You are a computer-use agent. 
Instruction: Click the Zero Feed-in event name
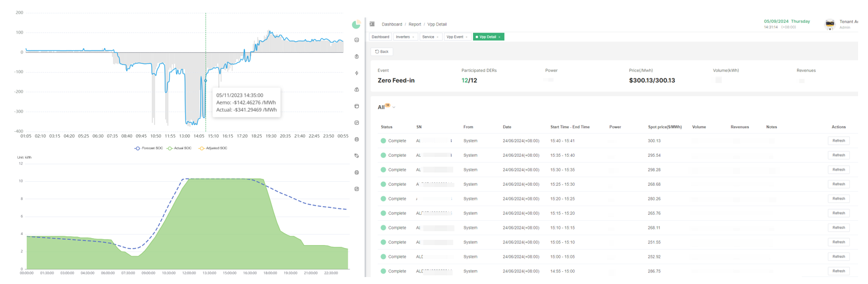point(396,80)
